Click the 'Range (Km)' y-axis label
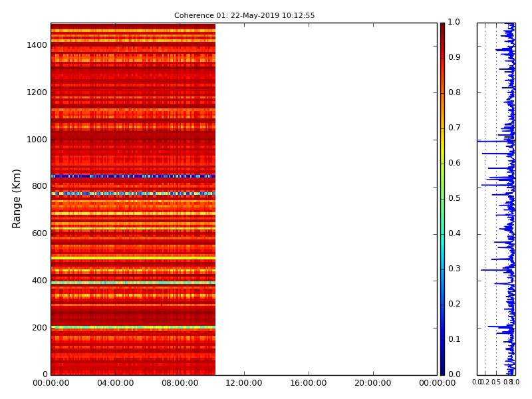Viewport: 532px width, 399px height. (x=16, y=198)
